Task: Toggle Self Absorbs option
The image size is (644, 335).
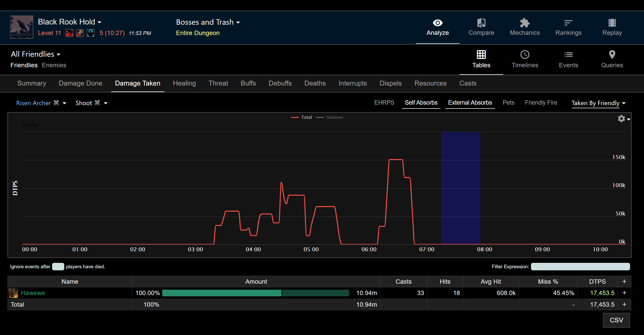Action: [421, 103]
